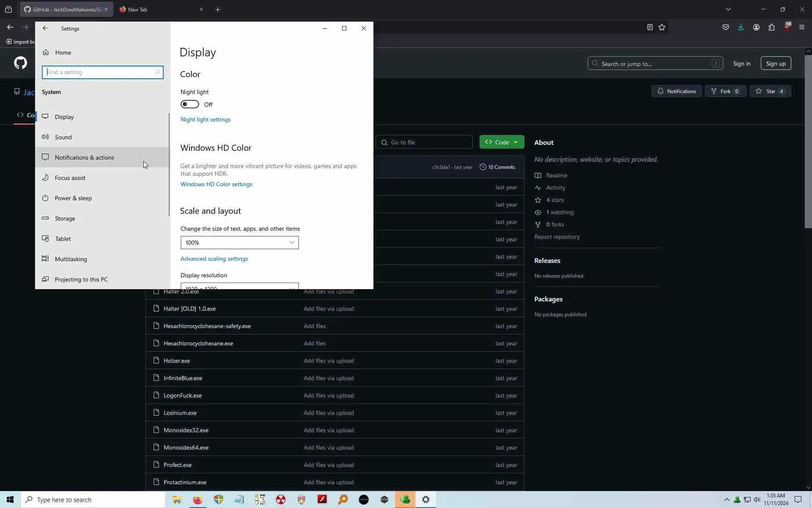
Task: Bookmark page with the star icon
Action: [x=662, y=27]
